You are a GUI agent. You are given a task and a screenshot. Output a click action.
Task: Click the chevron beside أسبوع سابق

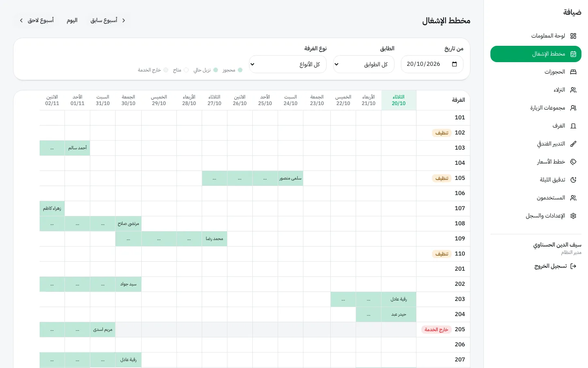pos(124,20)
